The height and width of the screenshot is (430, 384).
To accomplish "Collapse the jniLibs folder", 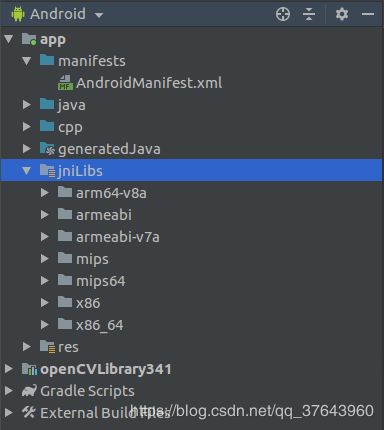I will pyautogui.click(x=26, y=171).
